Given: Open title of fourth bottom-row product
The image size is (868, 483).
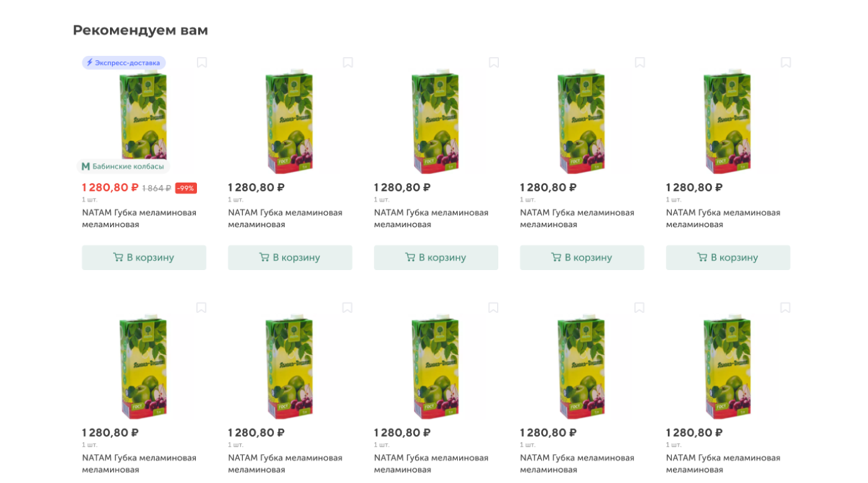Looking at the screenshot, I should pos(577,464).
